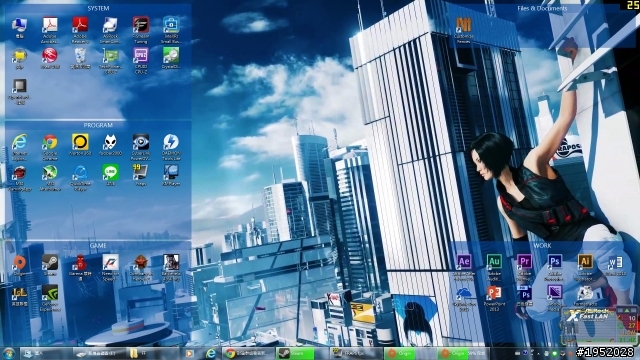Image resolution: width=640 pixels, height=360 pixels.
Task: Open the shortcut in Files & Documents group
Action: click(464, 30)
